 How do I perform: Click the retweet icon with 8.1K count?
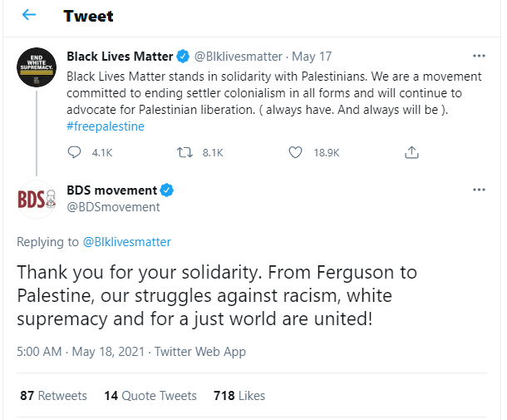[x=185, y=152]
